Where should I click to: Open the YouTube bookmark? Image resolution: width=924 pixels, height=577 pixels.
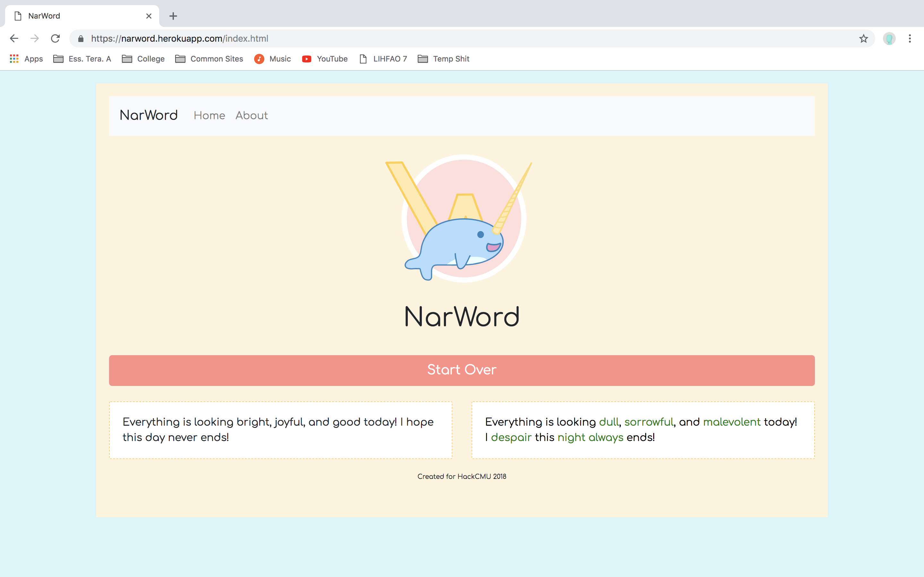tap(325, 59)
